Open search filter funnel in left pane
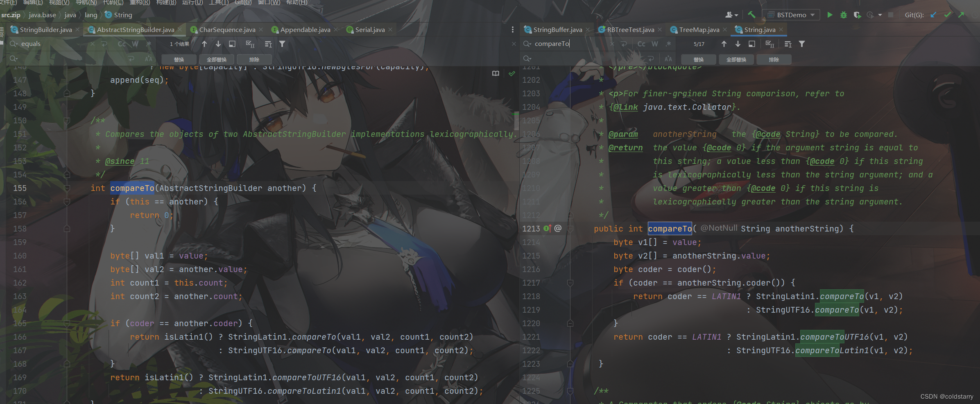This screenshot has height=404, width=980. 282,44
